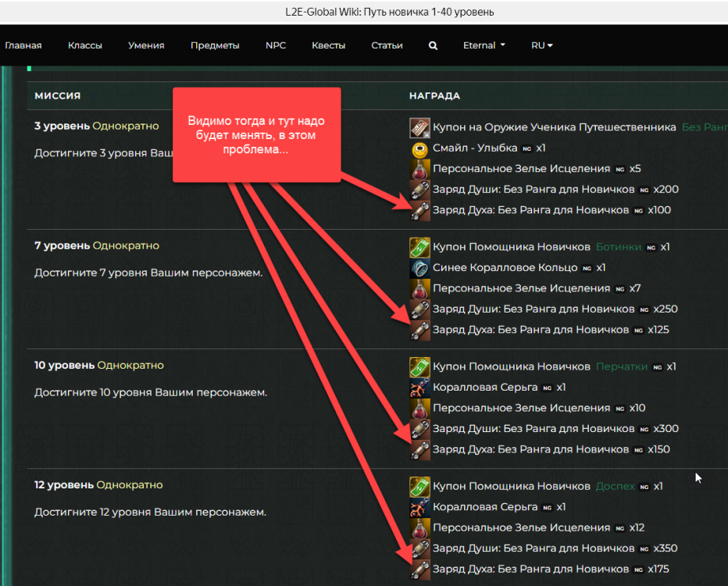Click the Заряд Духа icon with x175
The width and height of the screenshot is (728, 586).
(419, 570)
